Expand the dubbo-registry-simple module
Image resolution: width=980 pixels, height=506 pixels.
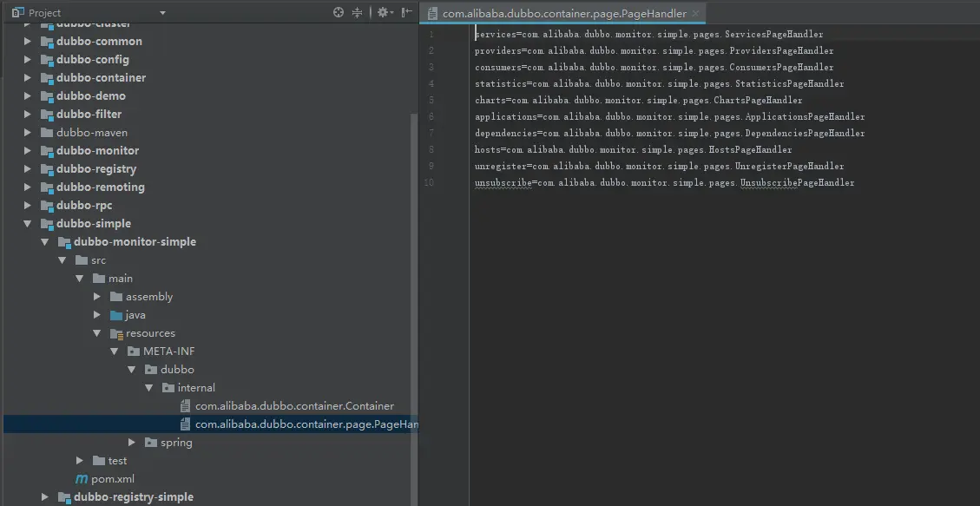45,497
